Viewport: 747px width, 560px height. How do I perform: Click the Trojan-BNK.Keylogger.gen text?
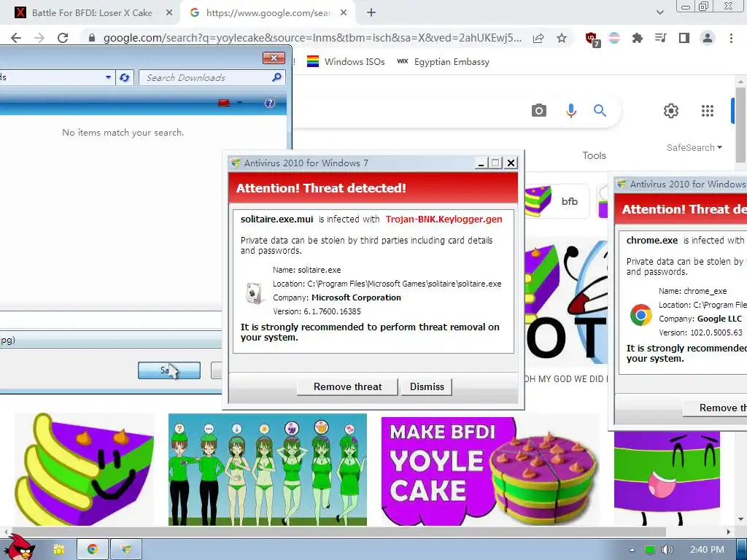(444, 219)
